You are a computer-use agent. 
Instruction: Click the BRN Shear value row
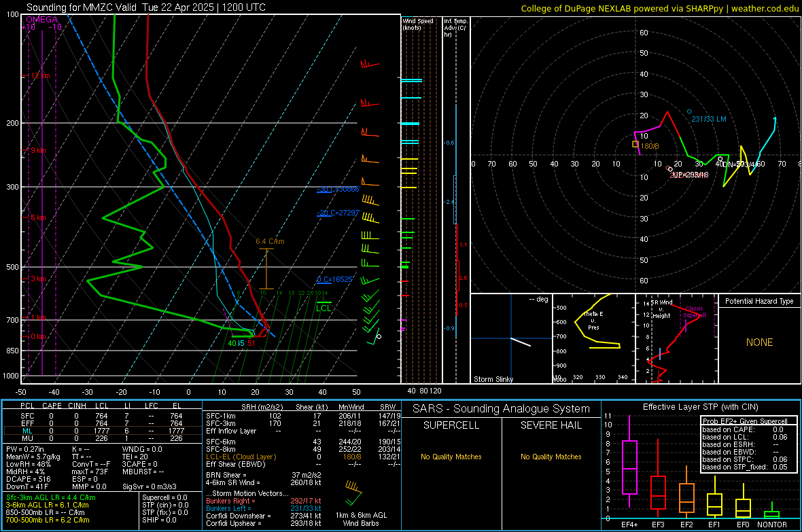pos(264,475)
